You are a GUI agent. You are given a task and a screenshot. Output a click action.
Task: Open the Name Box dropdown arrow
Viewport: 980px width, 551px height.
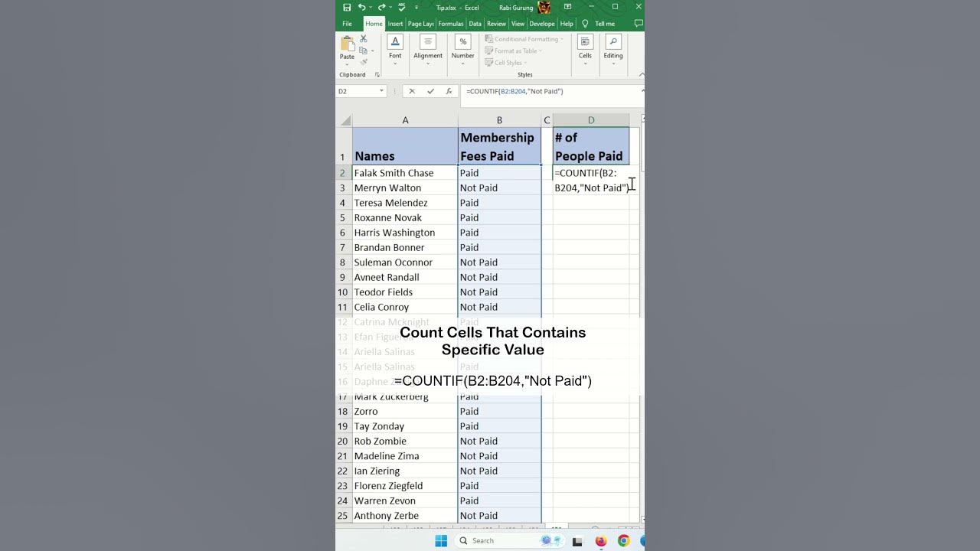pyautogui.click(x=381, y=91)
